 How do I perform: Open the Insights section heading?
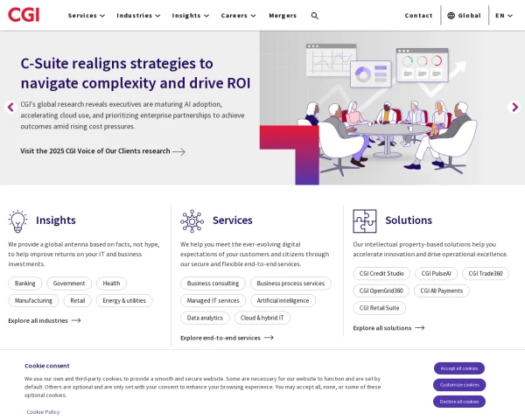(x=56, y=220)
